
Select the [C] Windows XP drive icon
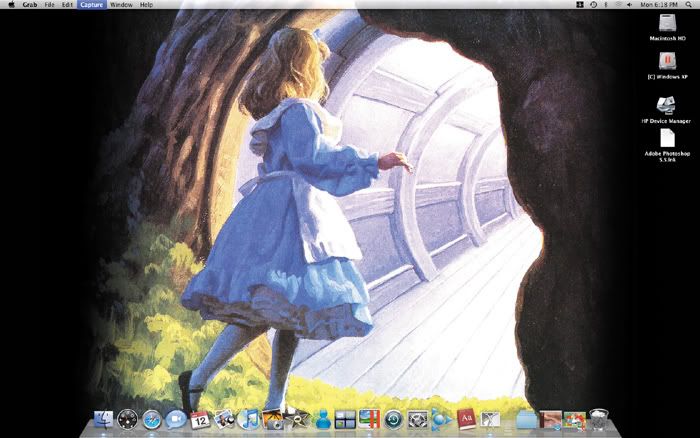[x=667, y=66]
